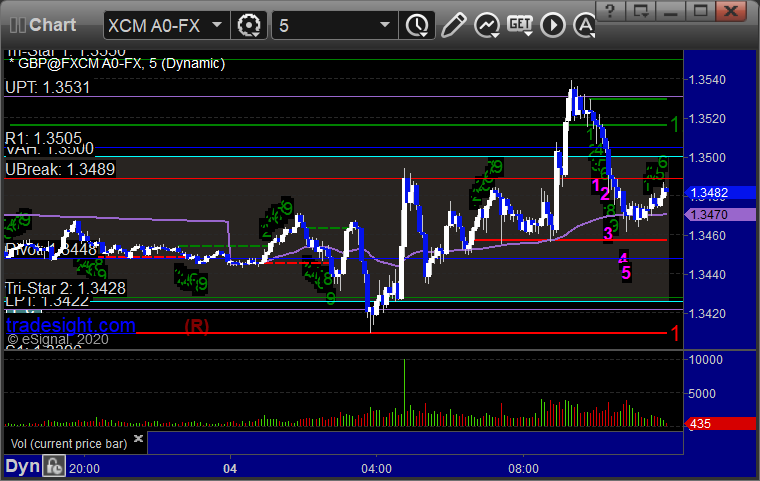Screen dimensions: 760x481
Task: Click the Vol (current price bar) label
Action: pos(69,444)
